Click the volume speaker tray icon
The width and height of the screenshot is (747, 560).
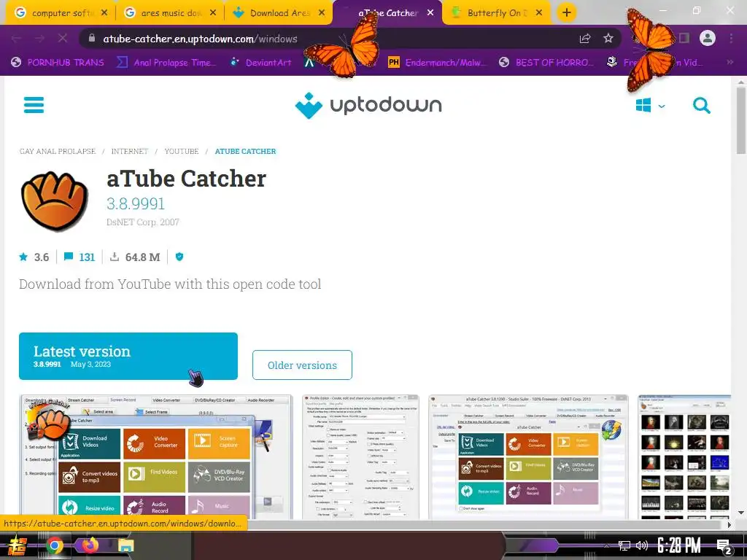(x=642, y=545)
